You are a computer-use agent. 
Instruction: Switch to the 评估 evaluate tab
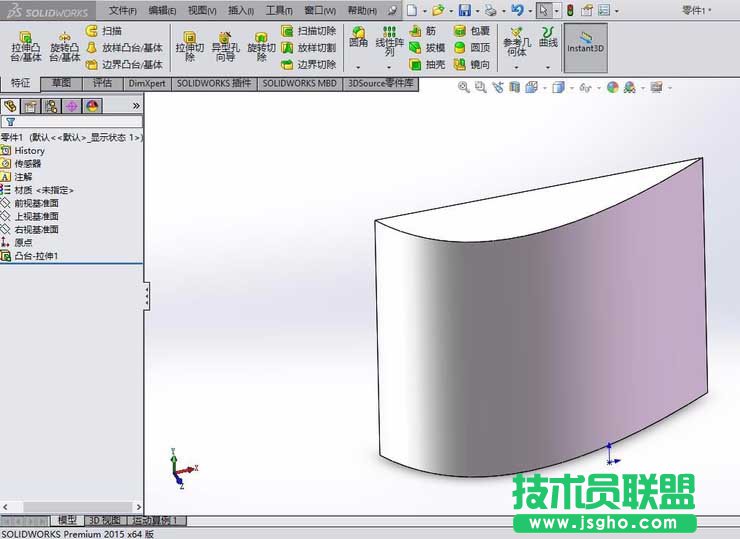102,84
